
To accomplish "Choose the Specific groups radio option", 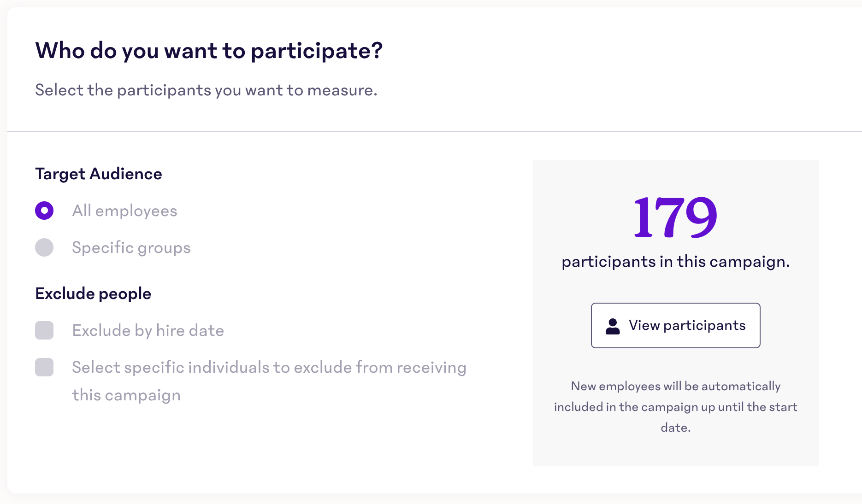I will coord(44,247).
